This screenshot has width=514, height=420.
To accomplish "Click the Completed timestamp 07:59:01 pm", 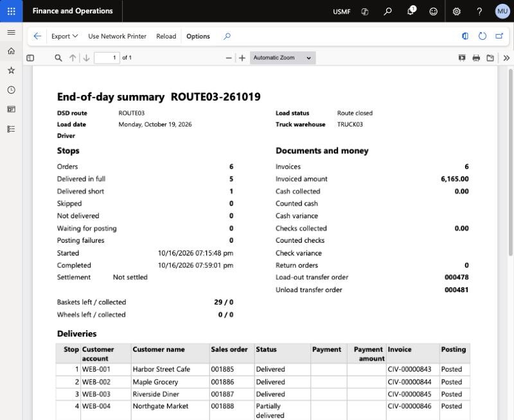I will pos(196,265).
